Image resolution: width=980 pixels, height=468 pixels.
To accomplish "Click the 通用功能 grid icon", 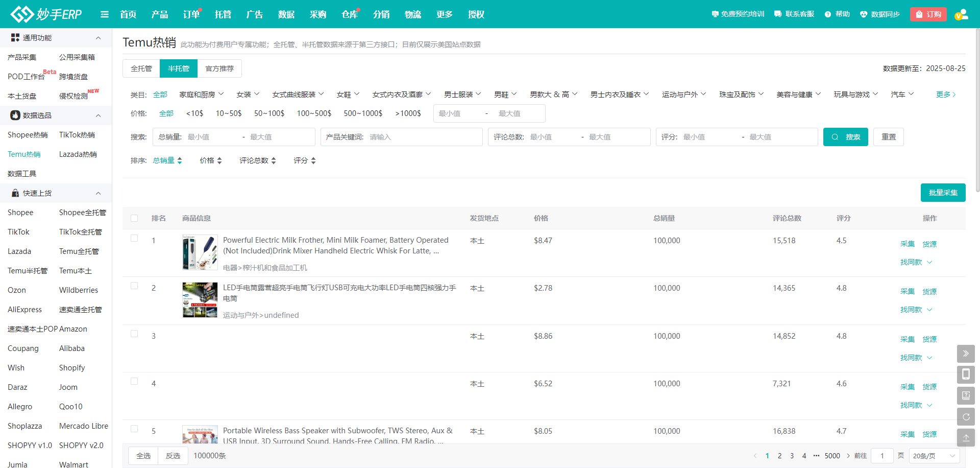I will (15, 38).
